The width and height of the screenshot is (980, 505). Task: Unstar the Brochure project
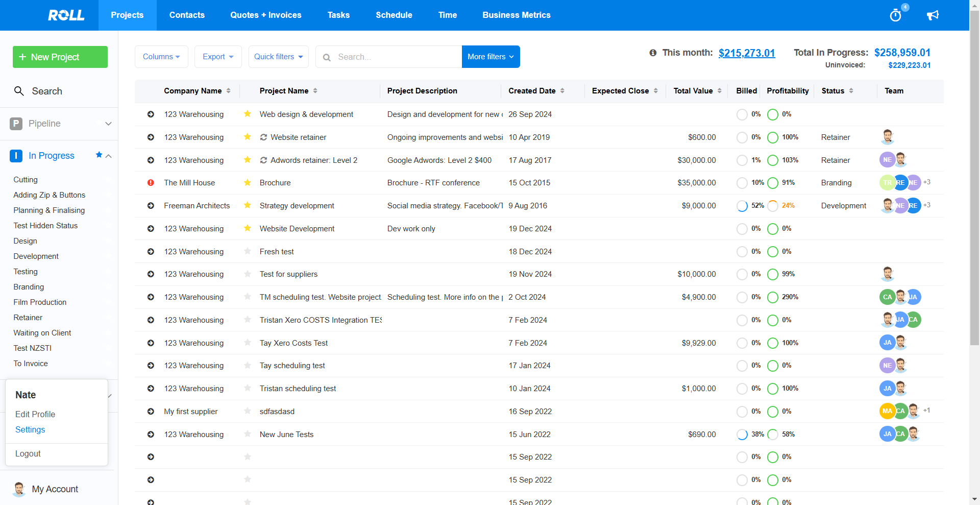[x=248, y=183]
